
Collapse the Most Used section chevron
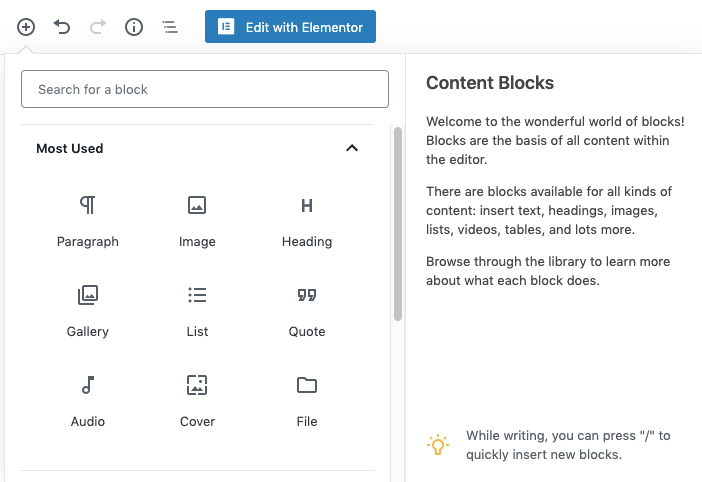352,148
